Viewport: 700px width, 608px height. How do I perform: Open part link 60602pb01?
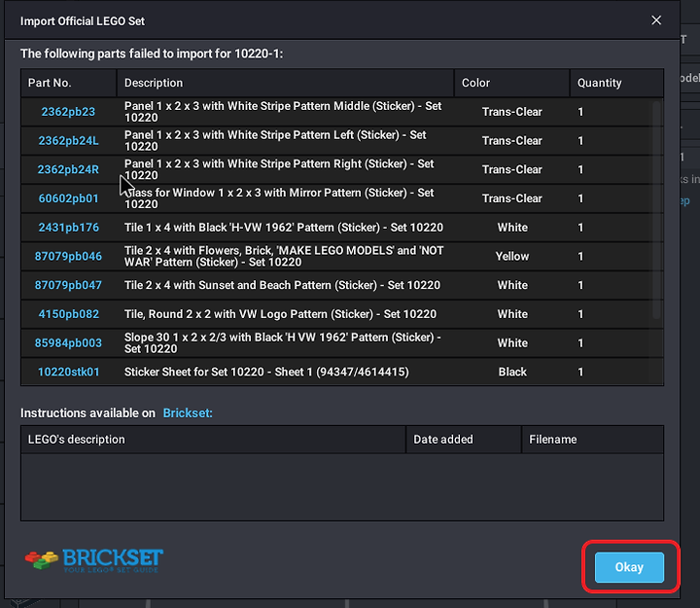pos(68,198)
